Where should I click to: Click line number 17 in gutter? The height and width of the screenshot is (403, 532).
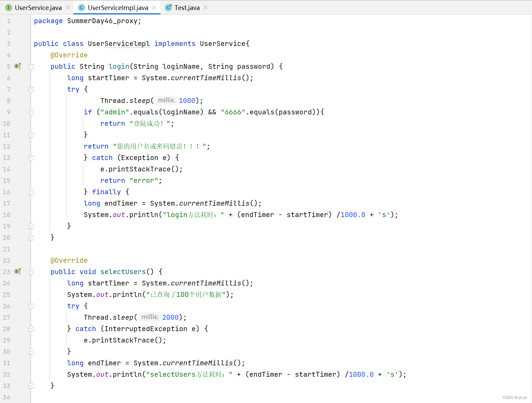(x=7, y=203)
